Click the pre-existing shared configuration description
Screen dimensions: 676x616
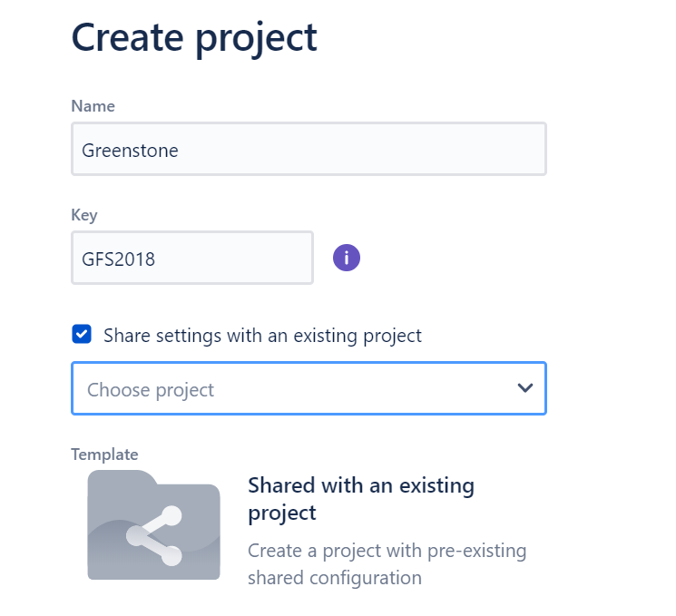[387, 564]
